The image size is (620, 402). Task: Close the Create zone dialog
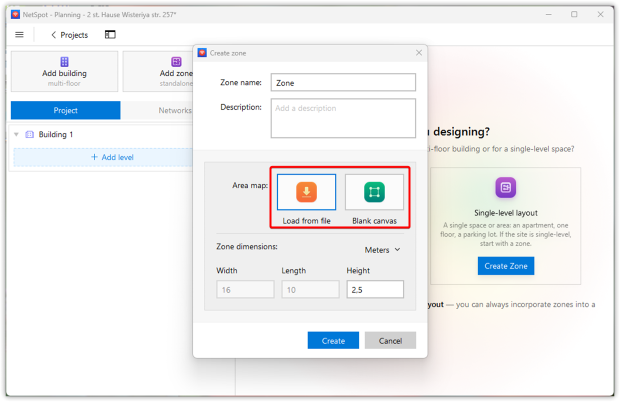tap(419, 53)
